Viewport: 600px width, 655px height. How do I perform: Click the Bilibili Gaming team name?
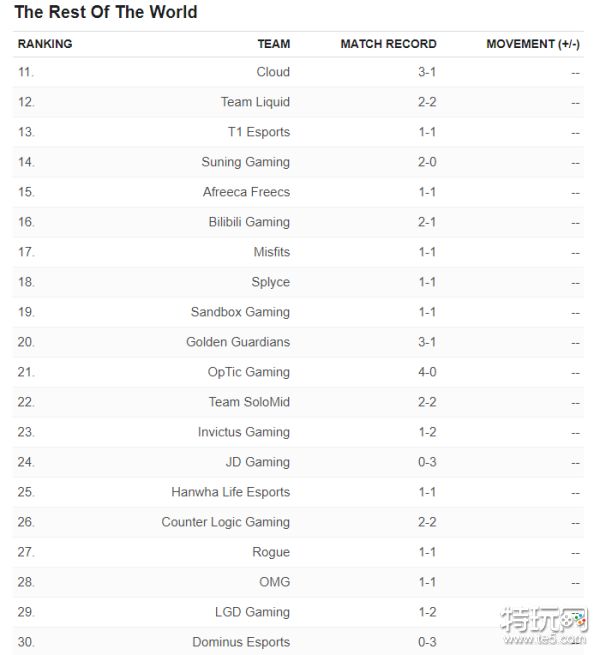pyautogui.click(x=249, y=222)
